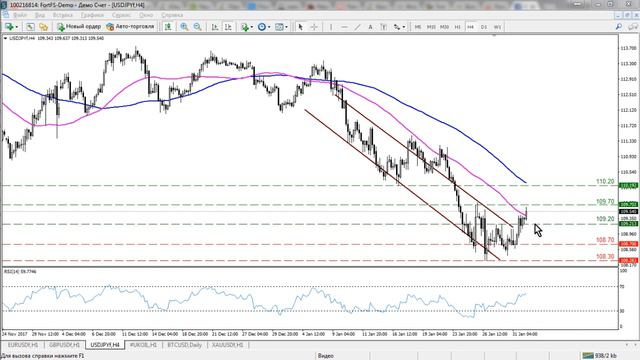
Task: Switch to the XAUUSD,H1 chart tab
Action: (228, 345)
